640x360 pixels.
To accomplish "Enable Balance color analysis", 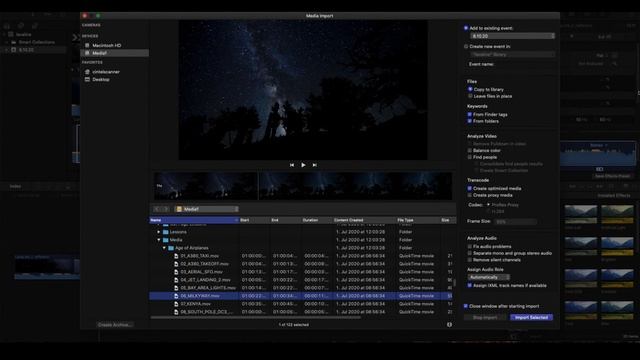I will pos(469,151).
